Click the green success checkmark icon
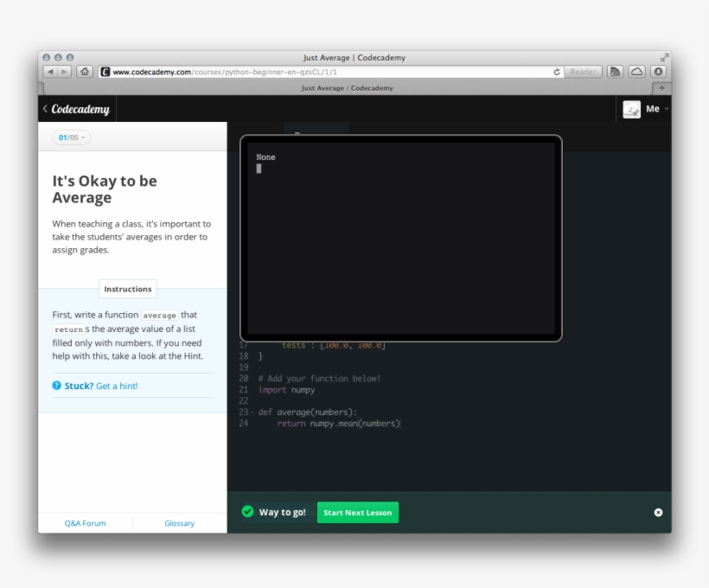 248,512
